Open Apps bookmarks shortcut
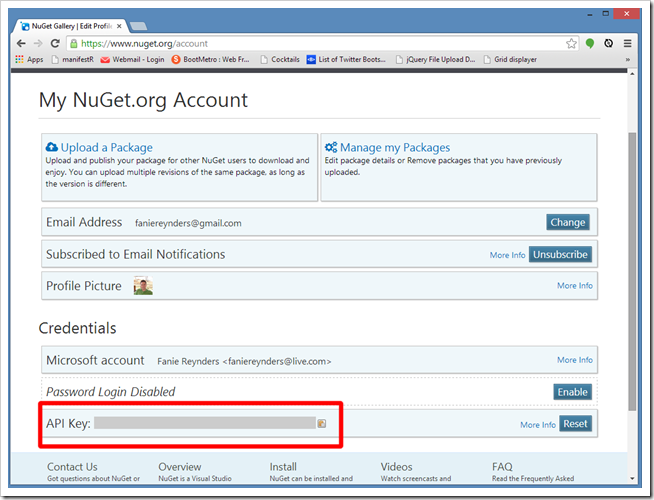The width and height of the screenshot is (654, 500). pyautogui.click(x=29, y=59)
